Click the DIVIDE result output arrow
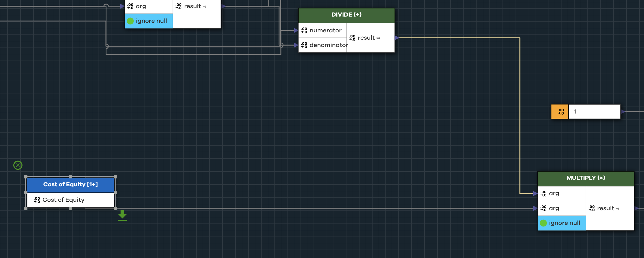 tap(397, 38)
